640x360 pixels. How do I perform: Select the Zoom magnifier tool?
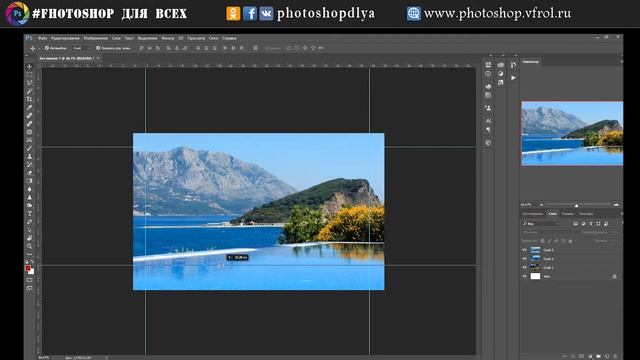(x=29, y=246)
